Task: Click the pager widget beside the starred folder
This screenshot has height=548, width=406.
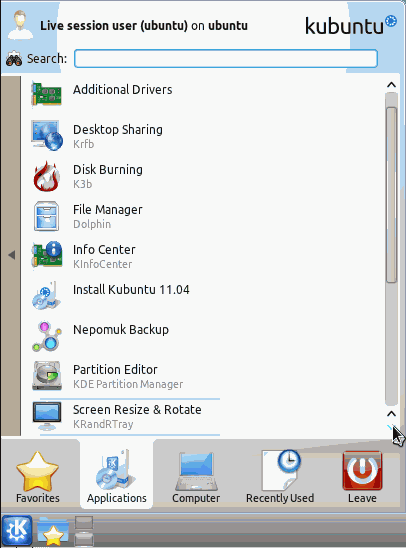Action: 84,531
